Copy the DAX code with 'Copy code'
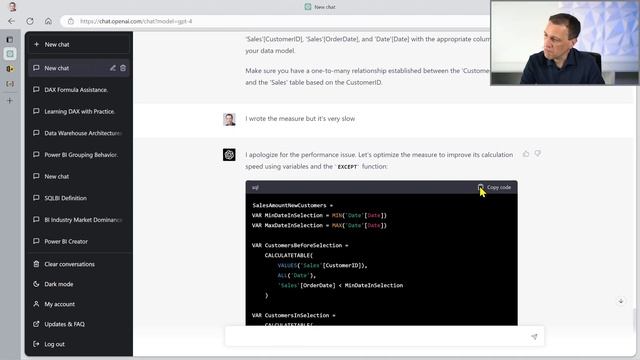The height and width of the screenshot is (360, 640). [x=494, y=187]
